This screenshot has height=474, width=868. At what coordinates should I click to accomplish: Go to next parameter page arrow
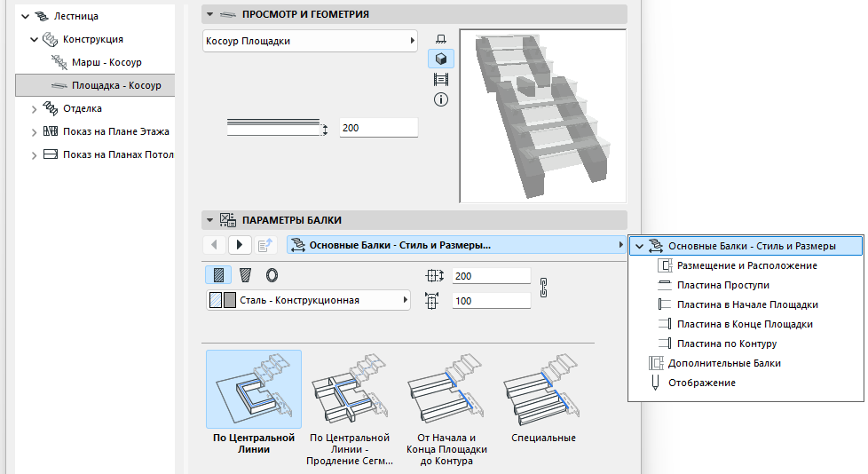pos(239,245)
